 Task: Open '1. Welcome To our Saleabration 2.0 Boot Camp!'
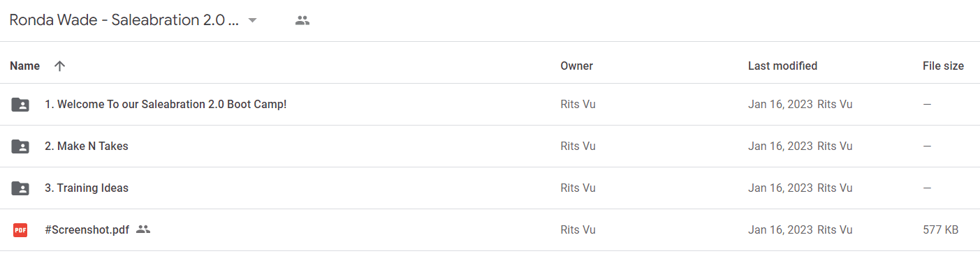pyautogui.click(x=166, y=105)
